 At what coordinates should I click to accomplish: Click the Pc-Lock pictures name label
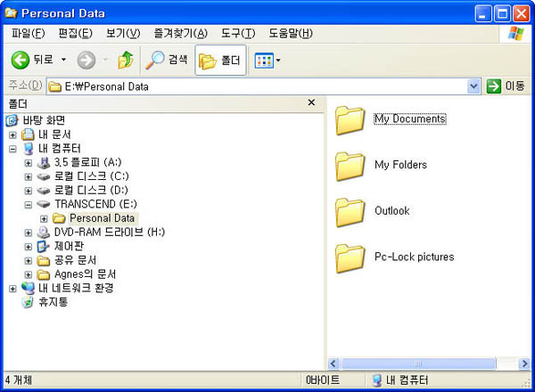tap(415, 257)
